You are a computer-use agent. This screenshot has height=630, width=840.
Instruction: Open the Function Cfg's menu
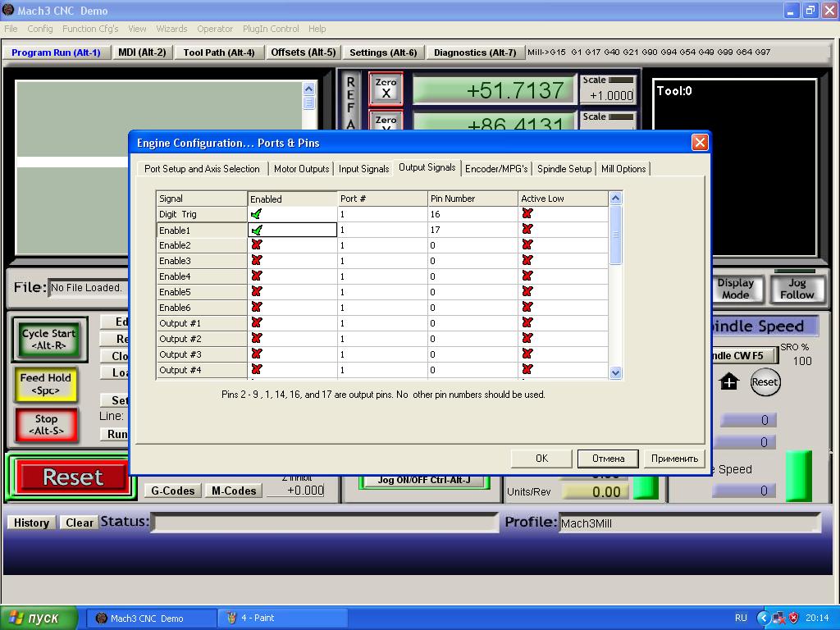(x=90, y=29)
